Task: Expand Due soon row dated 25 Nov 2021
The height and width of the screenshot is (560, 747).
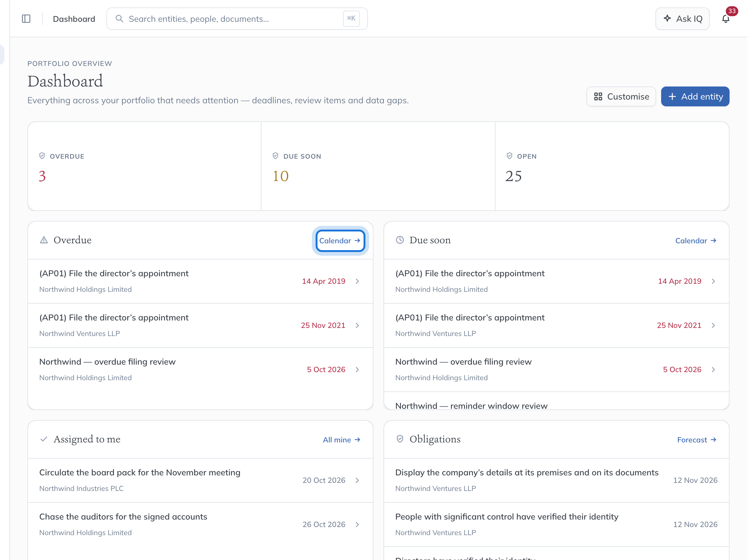Action: (713, 325)
